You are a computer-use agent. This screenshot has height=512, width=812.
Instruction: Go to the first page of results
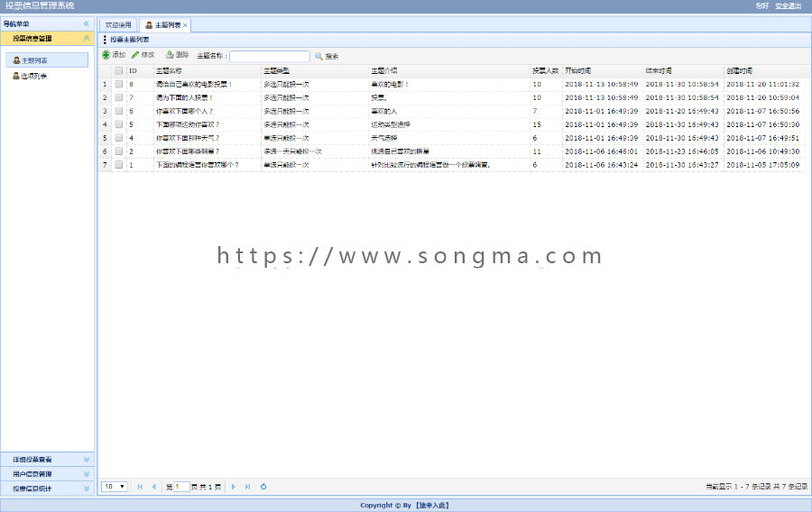pyautogui.click(x=140, y=487)
